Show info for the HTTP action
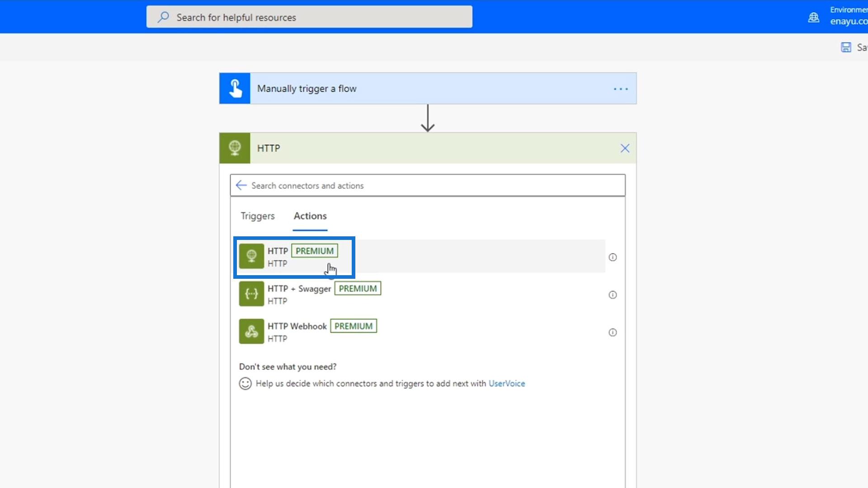Image resolution: width=868 pixels, height=488 pixels. click(613, 257)
